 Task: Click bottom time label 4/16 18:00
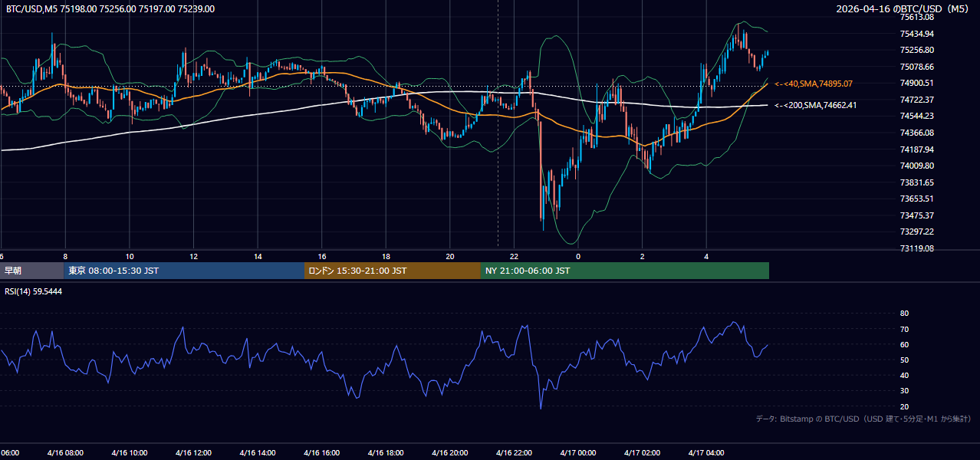pos(386,453)
